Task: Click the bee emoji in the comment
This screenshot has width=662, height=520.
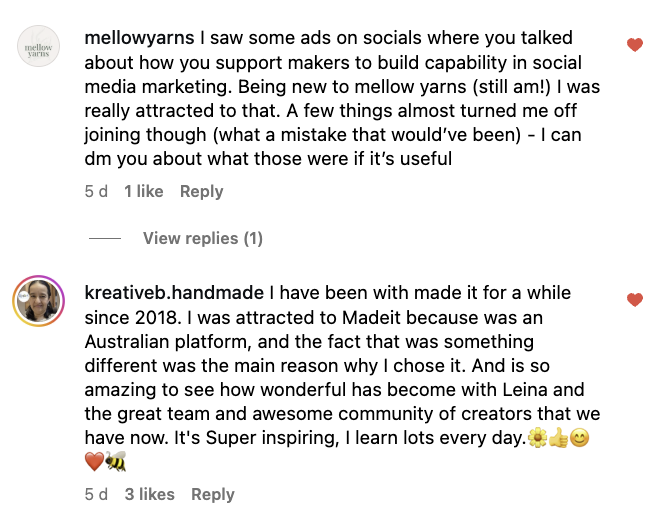Action: (x=116, y=461)
